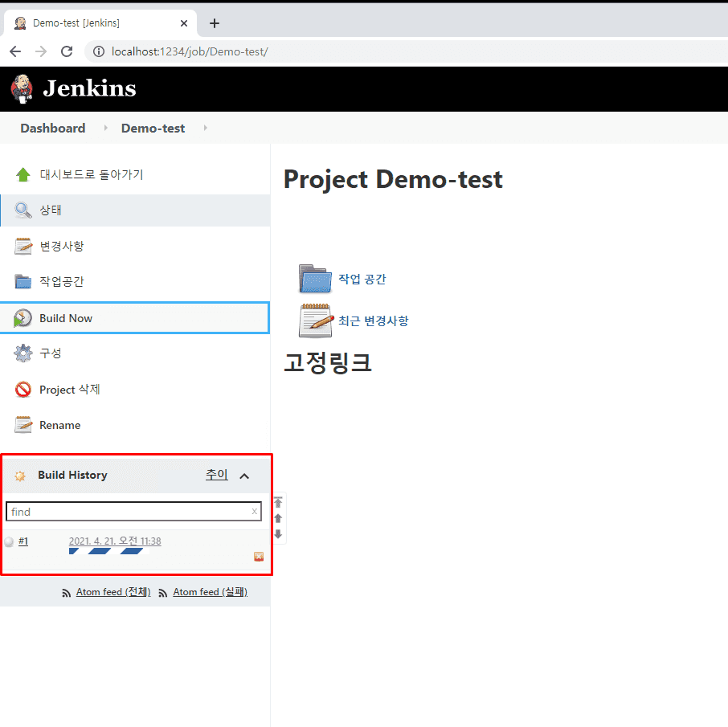The width and height of the screenshot is (728, 727).
Task: View site information icon in address bar
Action: click(x=98, y=51)
